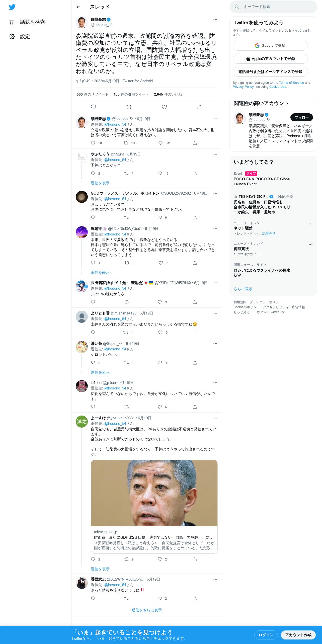Image resolution: width=322 pixels, height=644 pixels.
Task: Click the キーワード検索 search field
Action: pyautogui.click(x=273, y=7)
